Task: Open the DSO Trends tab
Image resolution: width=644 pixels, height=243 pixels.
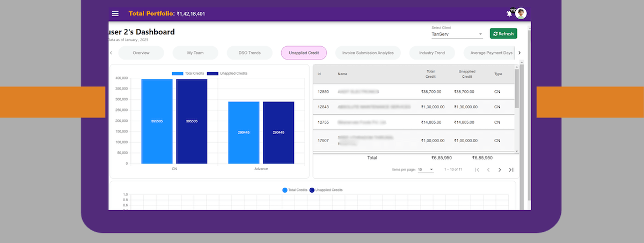Action: pos(250,53)
